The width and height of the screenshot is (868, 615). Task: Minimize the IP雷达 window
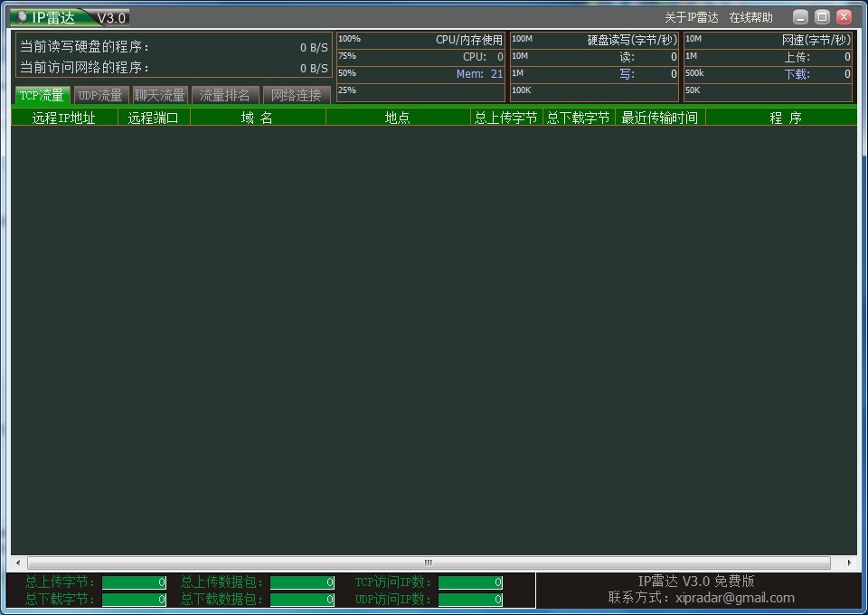tap(800, 17)
